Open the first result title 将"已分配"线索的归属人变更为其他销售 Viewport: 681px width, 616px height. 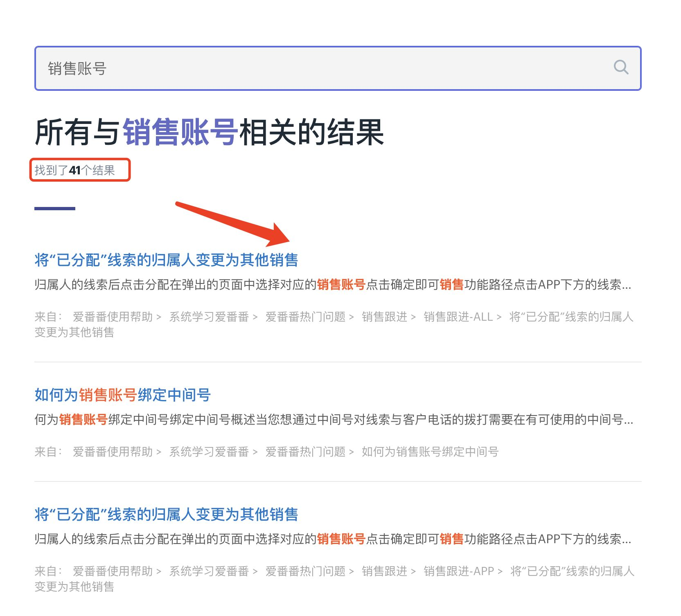pyautogui.click(x=166, y=260)
